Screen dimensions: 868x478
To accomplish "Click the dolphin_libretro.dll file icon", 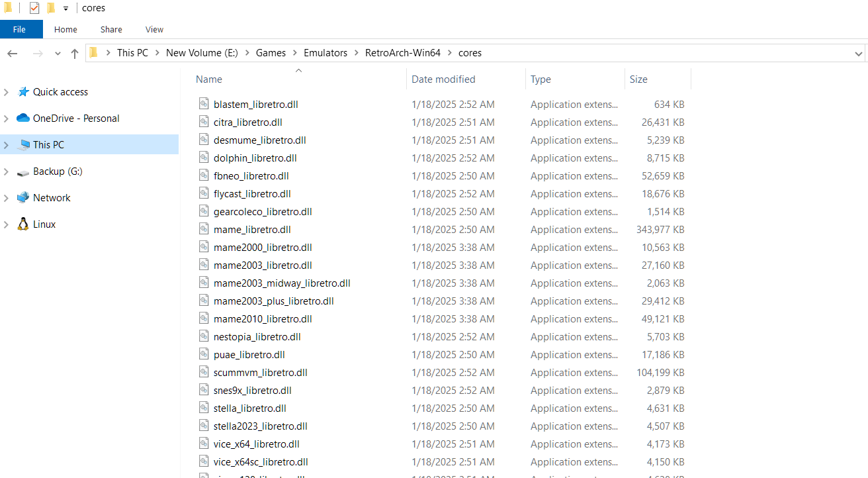I will pos(203,158).
